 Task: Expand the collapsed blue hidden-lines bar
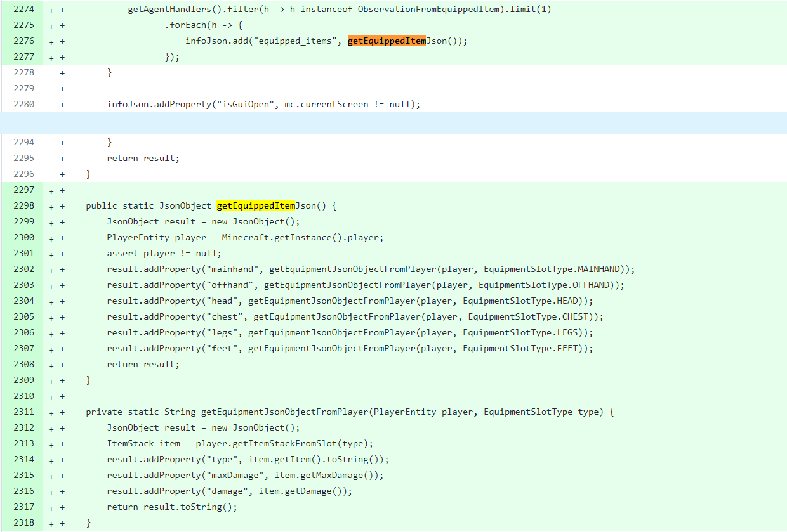393,123
